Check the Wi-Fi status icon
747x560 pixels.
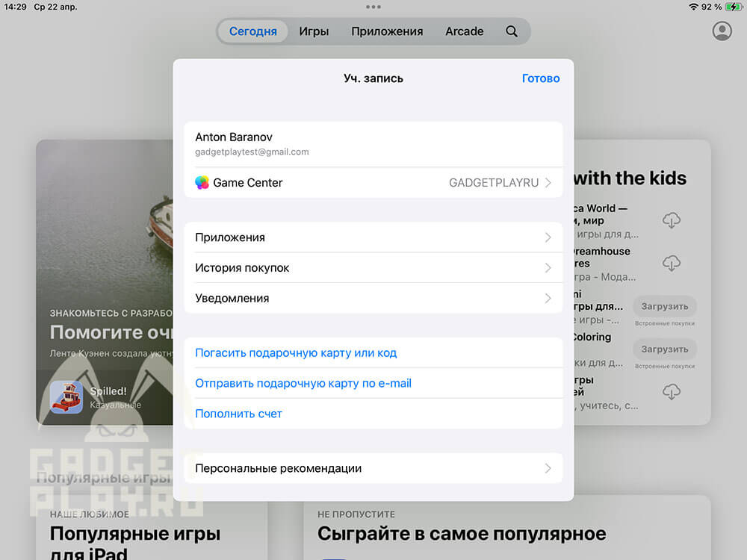tap(693, 7)
